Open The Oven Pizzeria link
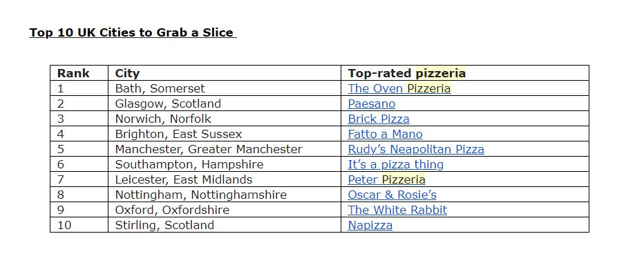This screenshot has width=644, height=265. pos(399,88)
